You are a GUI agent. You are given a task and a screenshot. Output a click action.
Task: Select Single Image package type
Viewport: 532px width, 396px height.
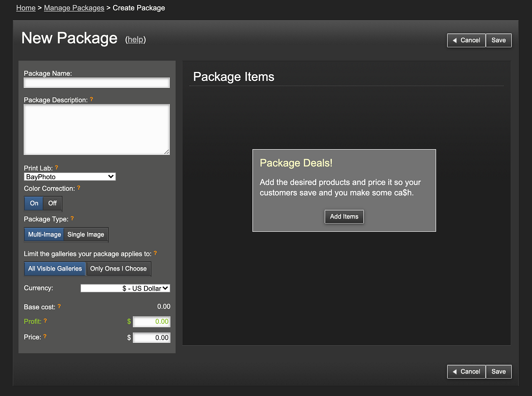85,235
